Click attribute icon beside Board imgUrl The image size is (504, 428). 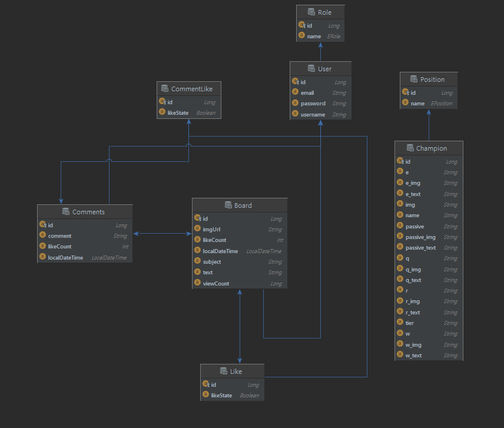point(197,228)
